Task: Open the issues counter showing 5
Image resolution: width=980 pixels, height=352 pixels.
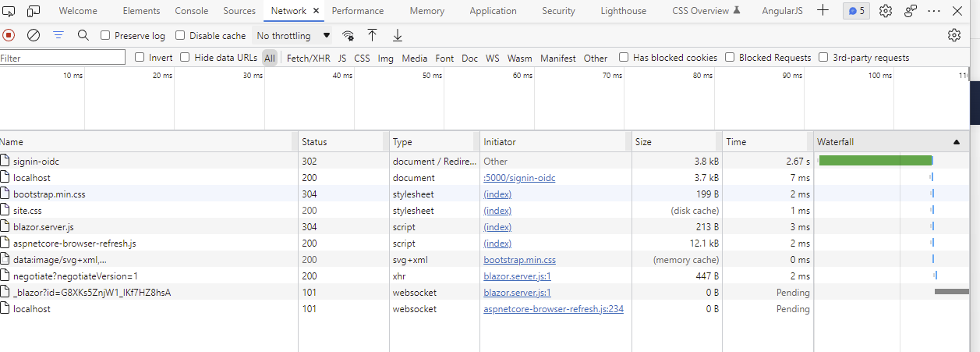Action: [857, 11]
